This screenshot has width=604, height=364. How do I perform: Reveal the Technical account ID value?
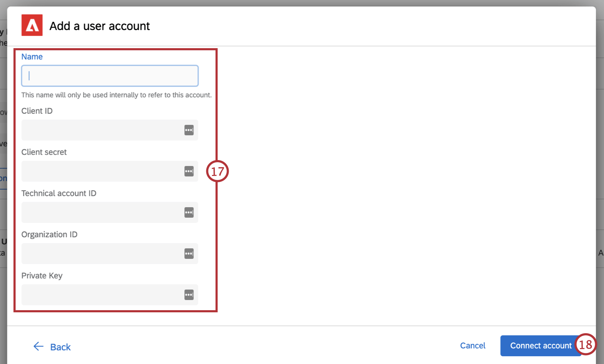[x=189, y=212]
